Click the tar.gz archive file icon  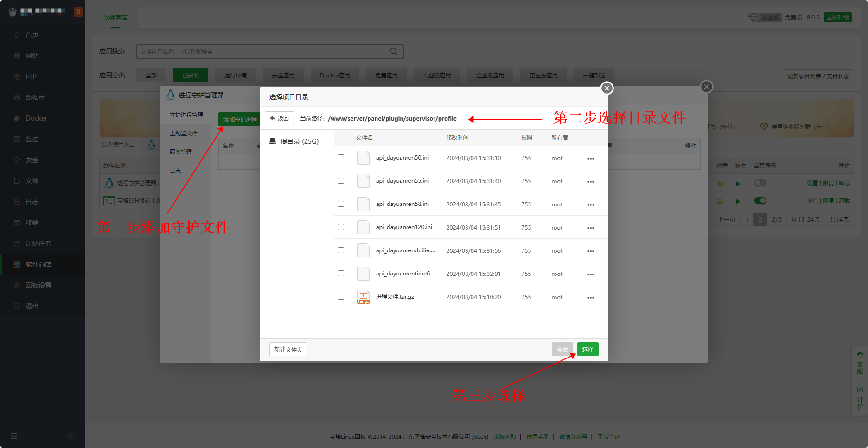click(x=363, y=297)
